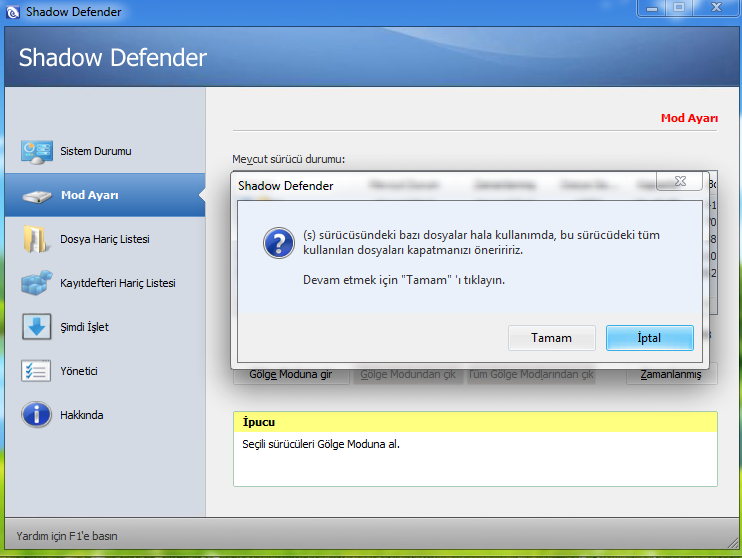Click the 'Seçili sürücüleri Gölge Moduna al.' text
742x558 pixels.
pos(321,444)
